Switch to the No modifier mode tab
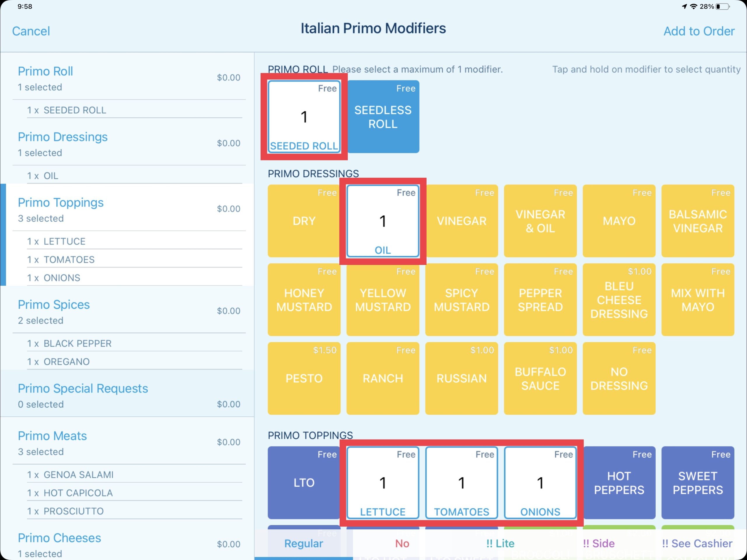747x560 pixels. tap(402, 543)
